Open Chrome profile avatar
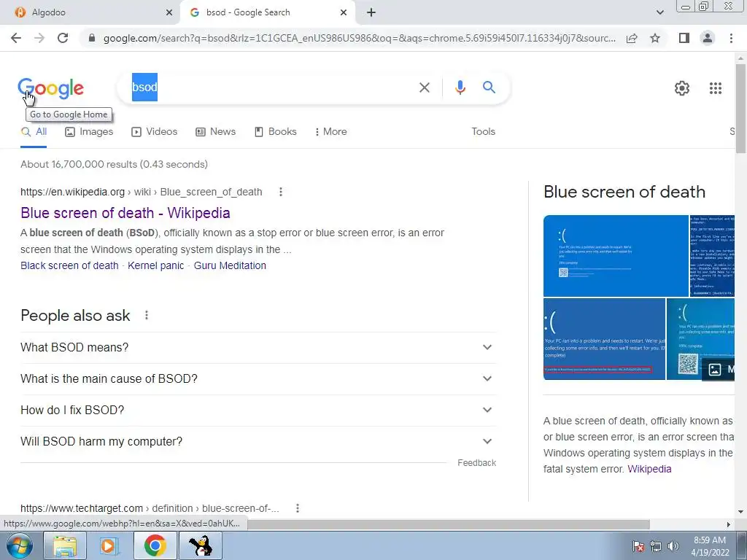Screen dimensions: 747x560 (708, 38)
